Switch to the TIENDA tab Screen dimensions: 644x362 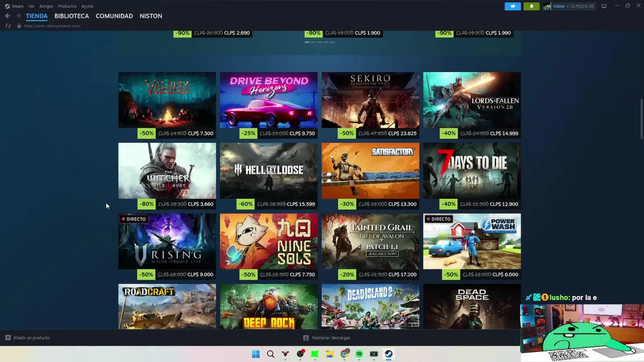coord(37,16)
